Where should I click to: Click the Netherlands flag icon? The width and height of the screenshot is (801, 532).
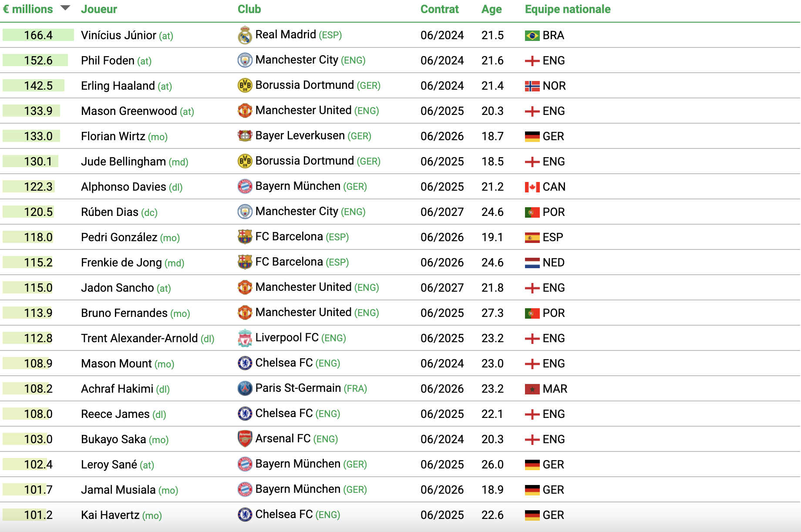point(532,263)
